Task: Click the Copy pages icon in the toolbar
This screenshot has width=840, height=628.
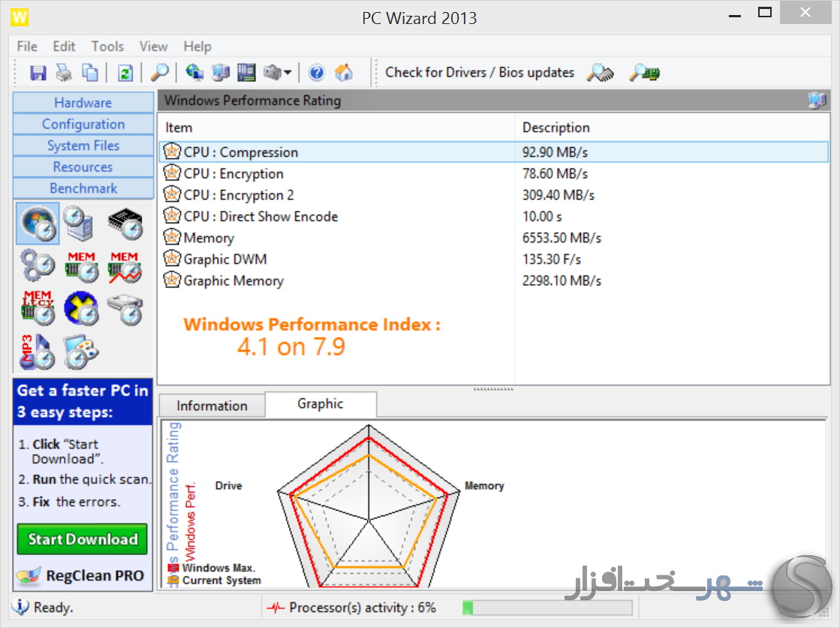Action: 90,72
